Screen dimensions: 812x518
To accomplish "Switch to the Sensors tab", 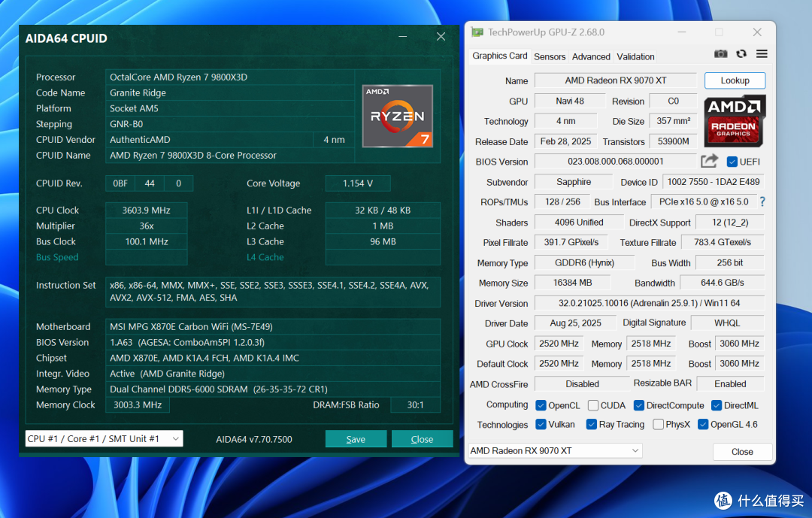I will (x=550, y=56).
